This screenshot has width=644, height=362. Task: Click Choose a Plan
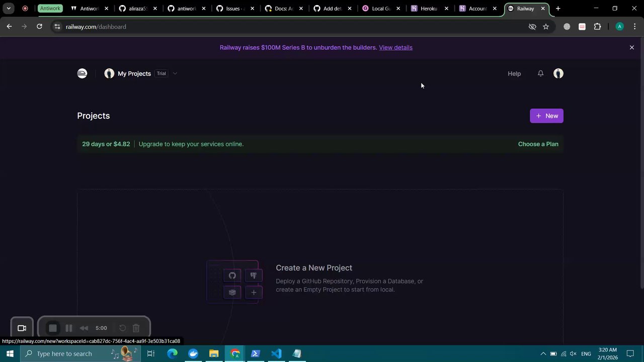point(538,144)
